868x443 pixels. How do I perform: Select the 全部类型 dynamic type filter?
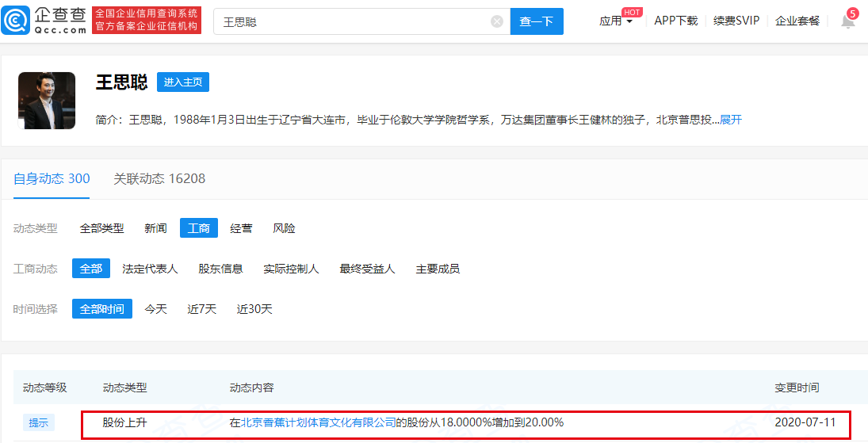[101, 228]
